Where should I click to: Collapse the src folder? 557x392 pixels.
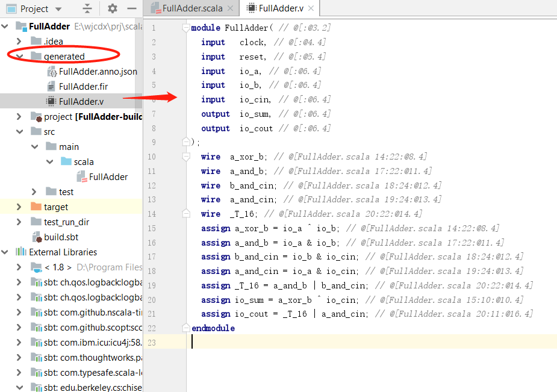click(x=19, y=132)
